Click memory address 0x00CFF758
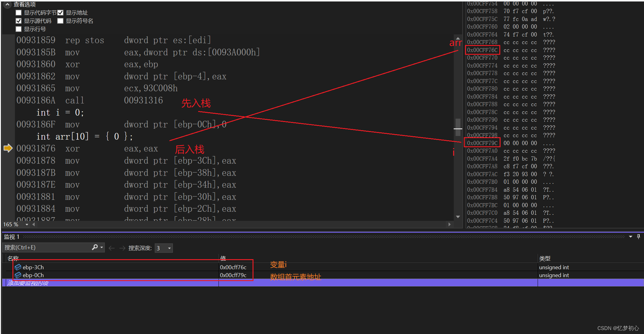Screen dimensions: 644x334 click(482, 11)
